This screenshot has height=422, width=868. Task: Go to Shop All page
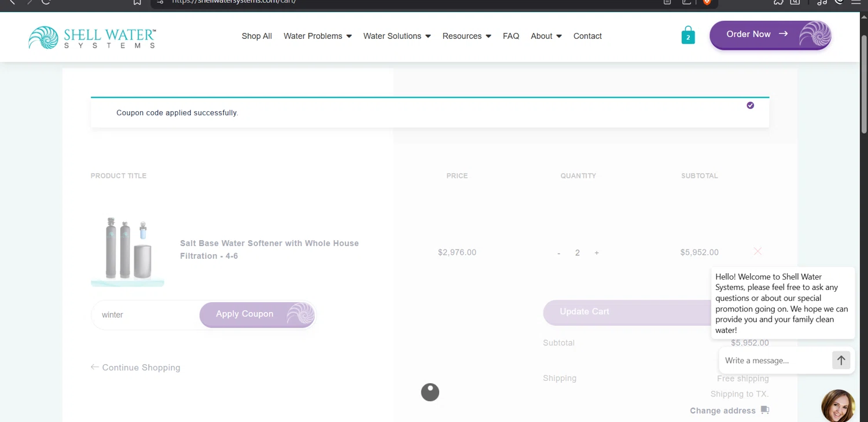click(257, 36)
